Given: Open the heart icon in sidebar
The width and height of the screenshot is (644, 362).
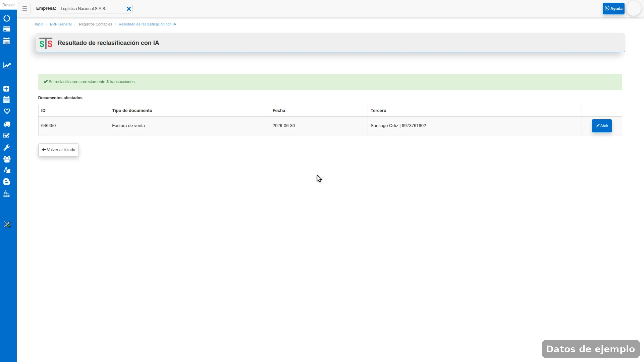Looking at the screenshot, I should click(7, 111).
